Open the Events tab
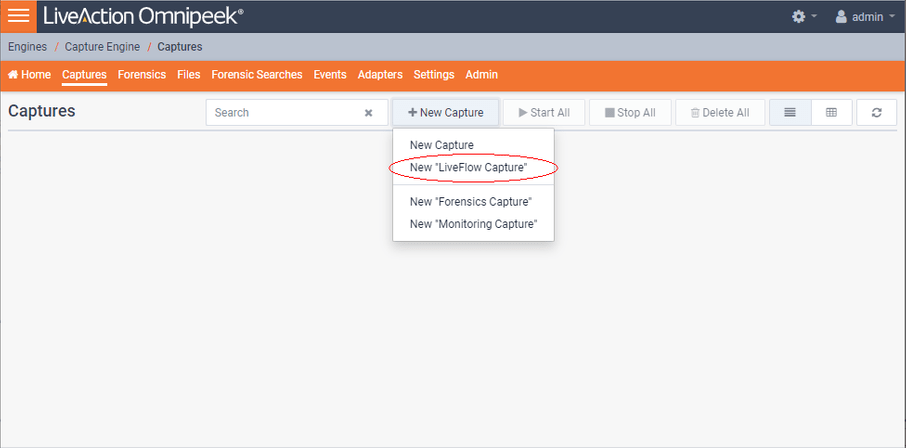Image resolution: width=906 pixels, height=448 pixels. tap(330, 75)
